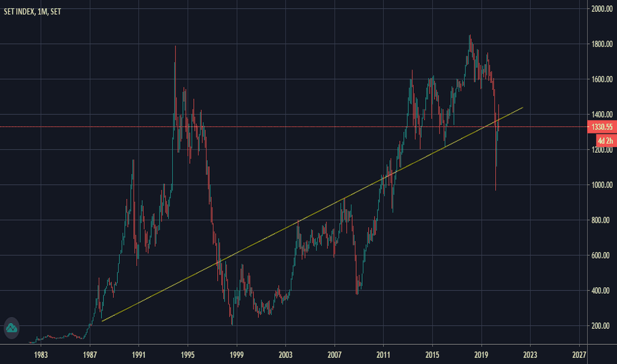Click the 1983 time axis label
Screen dimensions: 617x364
click(x=41, y=355)
